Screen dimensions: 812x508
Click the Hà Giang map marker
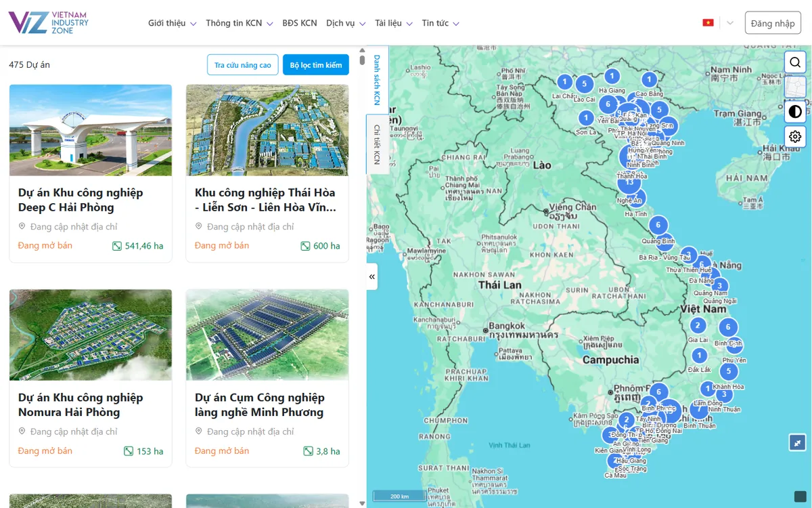[612, 77]
